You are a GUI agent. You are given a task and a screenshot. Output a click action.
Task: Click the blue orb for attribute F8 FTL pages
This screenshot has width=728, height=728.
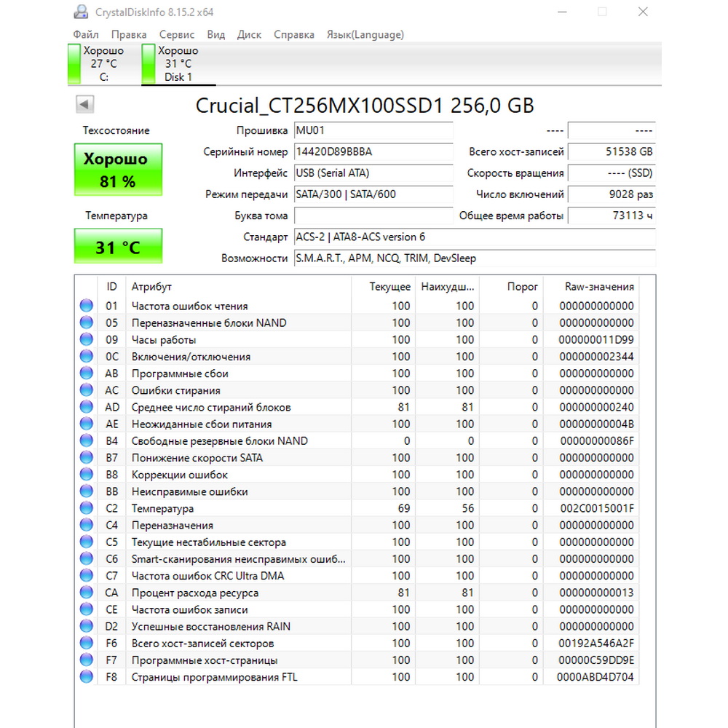point(87,676)
